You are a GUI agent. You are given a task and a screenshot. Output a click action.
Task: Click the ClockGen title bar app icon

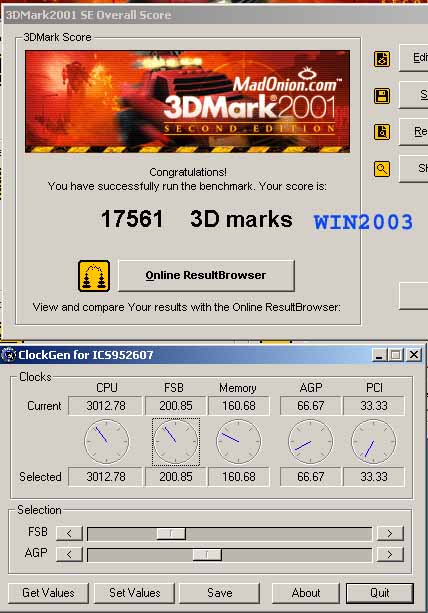[9, 355]
